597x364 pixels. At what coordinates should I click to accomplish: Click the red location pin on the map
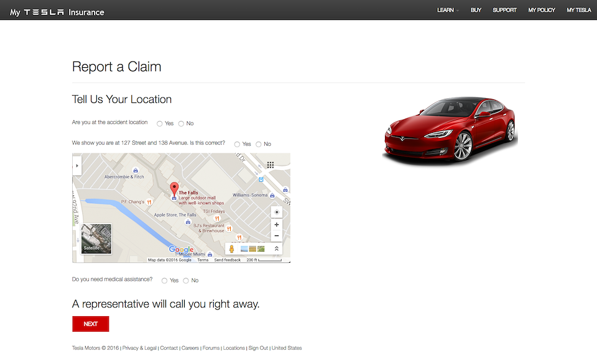click(174, 189)
